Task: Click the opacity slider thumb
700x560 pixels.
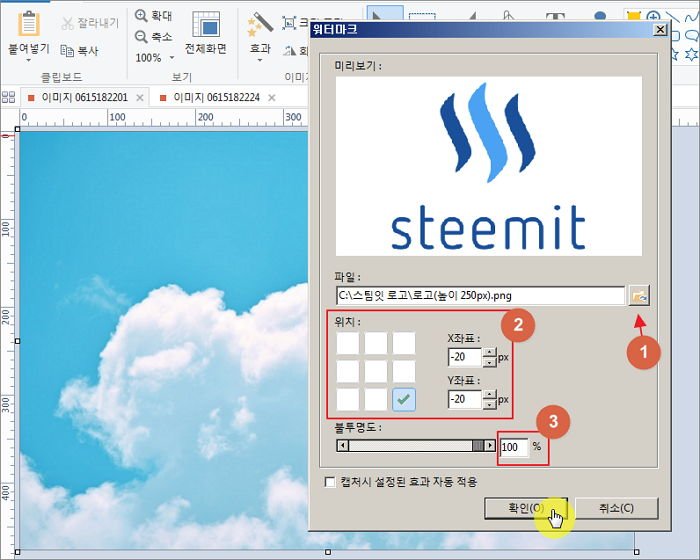Action: 478,446
